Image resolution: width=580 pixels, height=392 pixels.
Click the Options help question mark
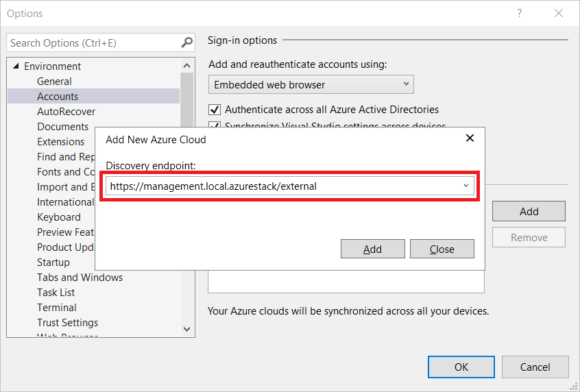(x=520, y=13)
